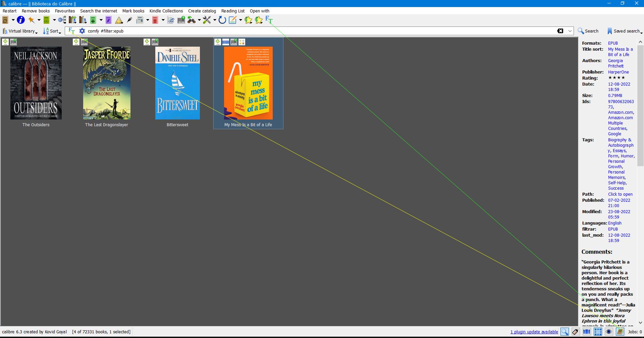Open dropdown arrow beside Restart icon
This screenshot has width=644, height=338.
click(13, 20)
